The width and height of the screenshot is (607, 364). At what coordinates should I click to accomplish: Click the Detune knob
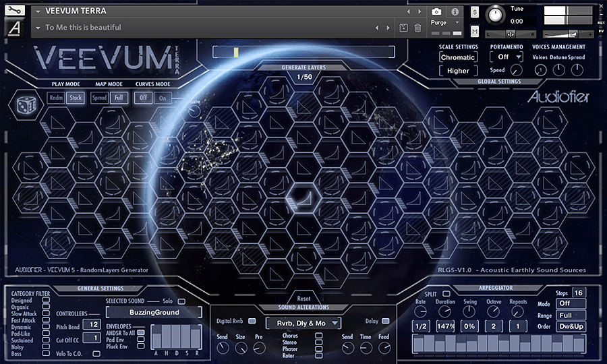[x=558, y=70]
